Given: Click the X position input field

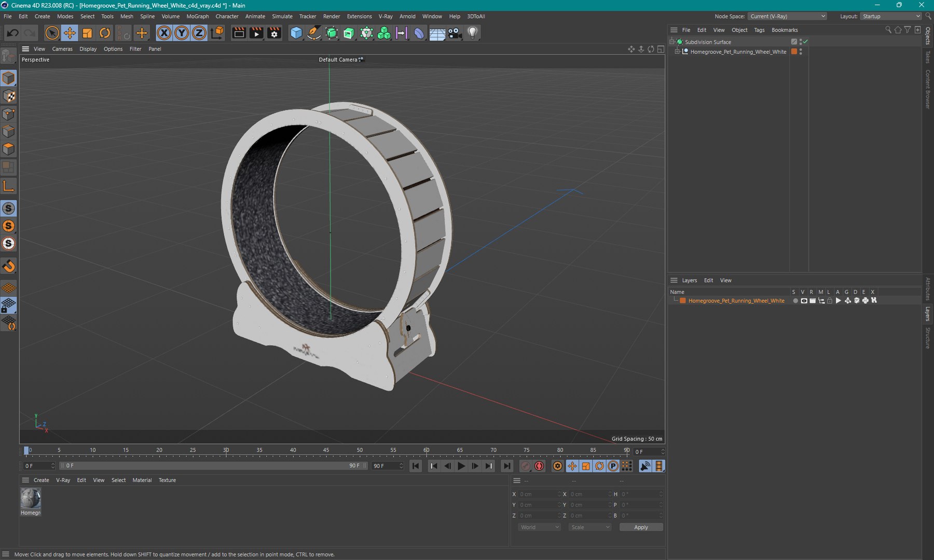Looking at the screenshot, I should pos(540,494).
